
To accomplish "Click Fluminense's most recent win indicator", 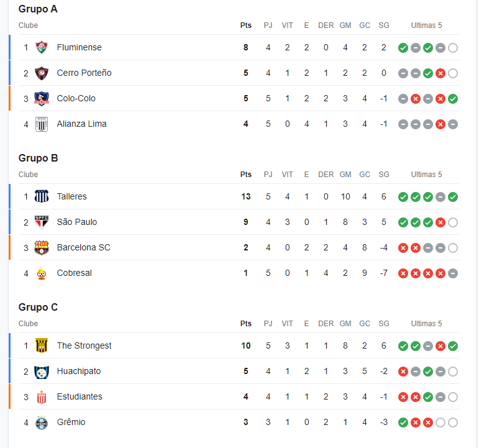I will [x=428, y=48].
